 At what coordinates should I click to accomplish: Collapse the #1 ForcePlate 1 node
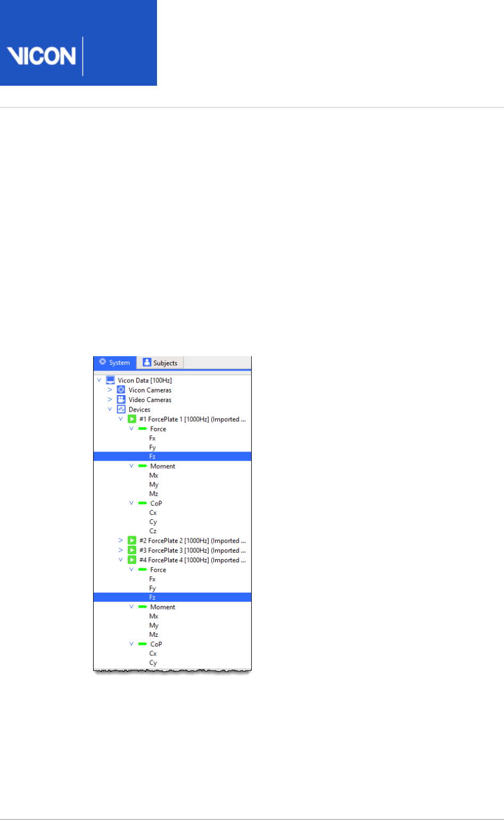click(120, 419)
